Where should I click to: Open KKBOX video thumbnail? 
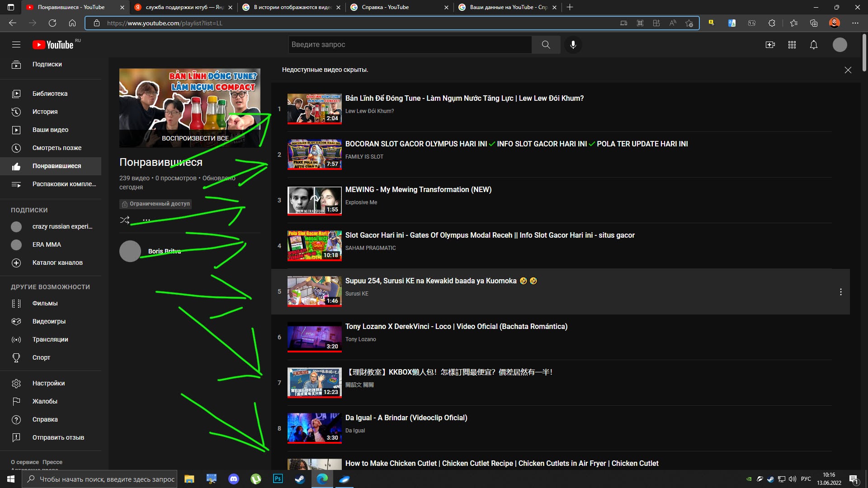coord(315,383)
